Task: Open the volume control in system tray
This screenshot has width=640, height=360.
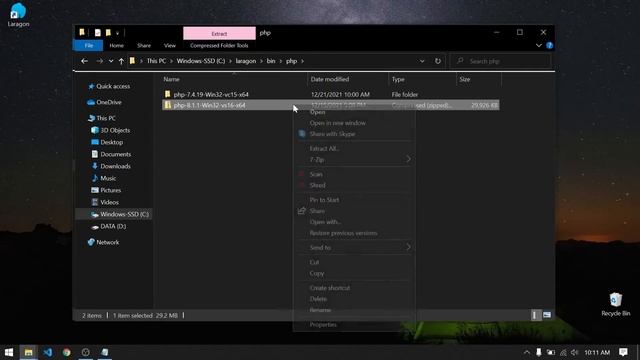Action: [x=575, y=352]
